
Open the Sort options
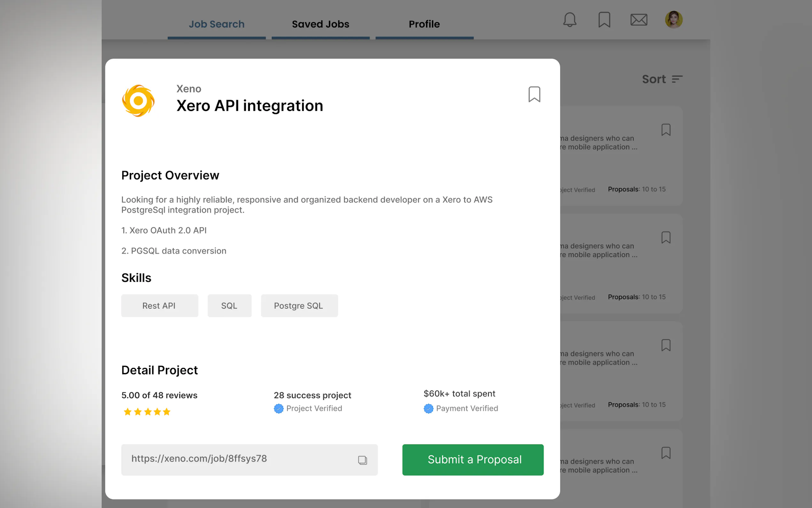[x=662, y=79]
